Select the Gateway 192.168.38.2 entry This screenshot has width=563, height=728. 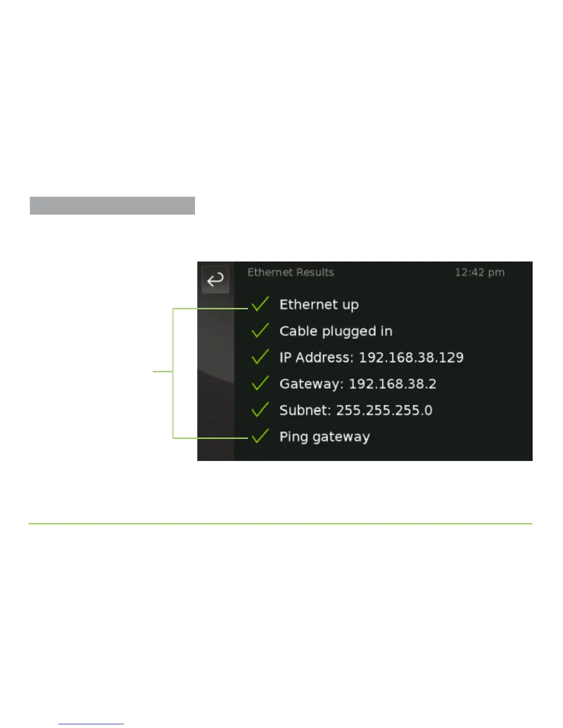(358, 384)
